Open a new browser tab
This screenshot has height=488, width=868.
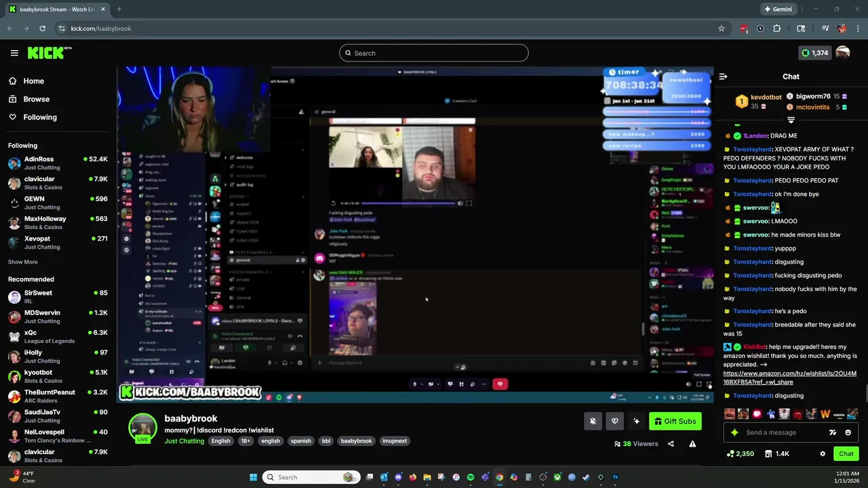pyautogui.click(x=119, y=9)
